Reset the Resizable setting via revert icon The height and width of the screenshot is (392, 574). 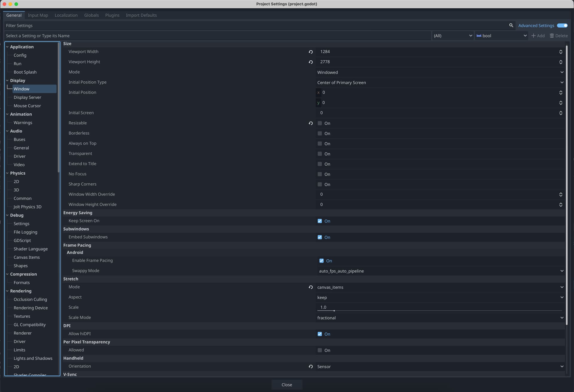click(x=311, y=123)
